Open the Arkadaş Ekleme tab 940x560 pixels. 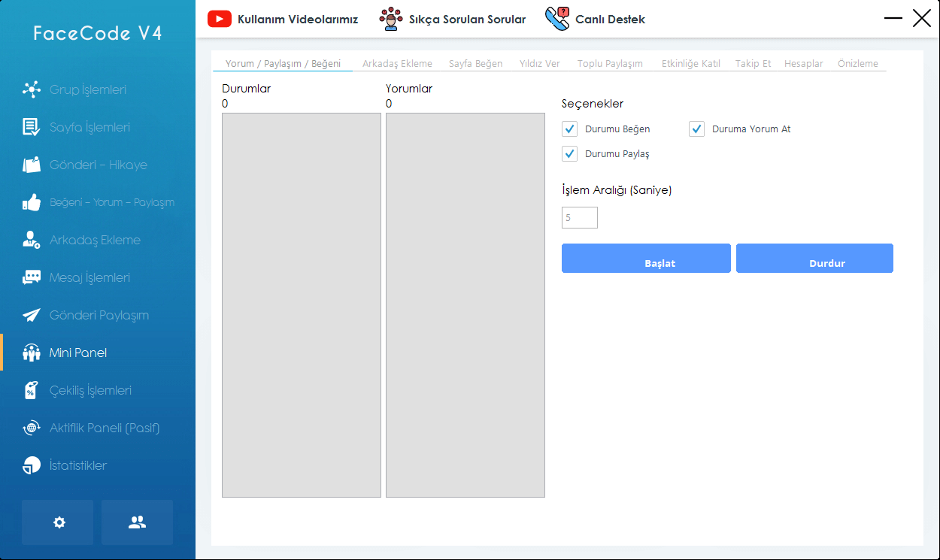pos(397,64)
